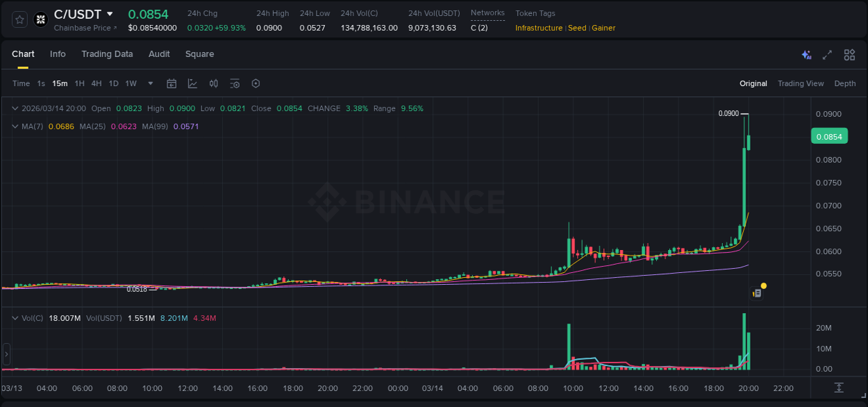Image resolution: width=868 pixels, height=407 pixels.
Task: Expand chart to fullscreen with arrow icon
Action: coord(828,54)
